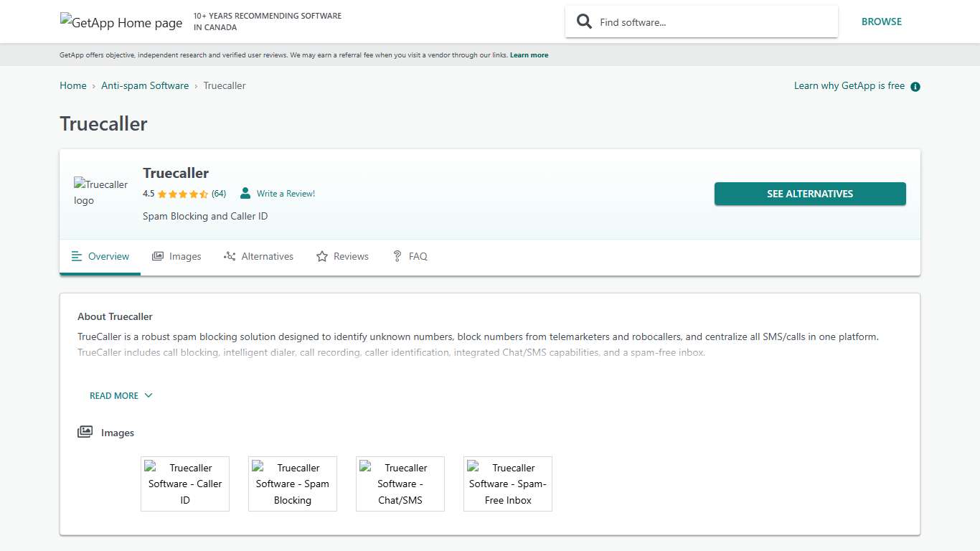Click the Images section gallery icon

(x=85, y=433)
